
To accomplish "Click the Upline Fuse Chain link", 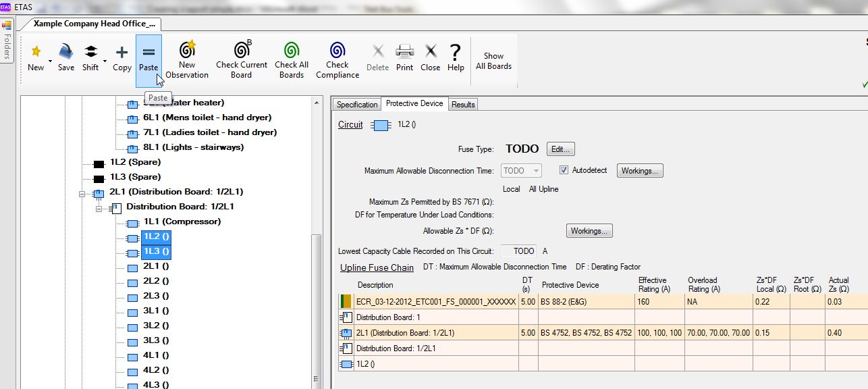I will pyautogui.click(x=377, y=267).
